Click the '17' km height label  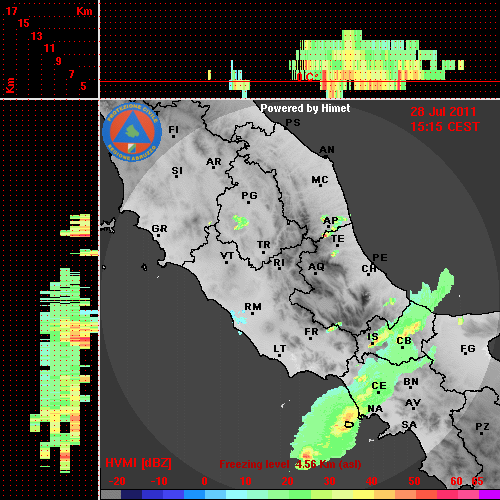11,11
